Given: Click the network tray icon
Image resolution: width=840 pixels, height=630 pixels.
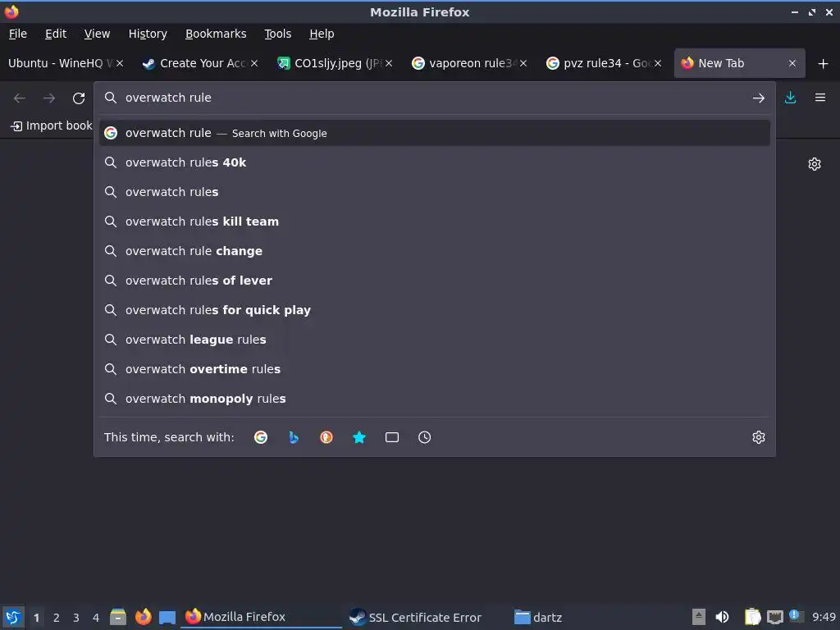Looking at the screenshot, I should (774, 618).
